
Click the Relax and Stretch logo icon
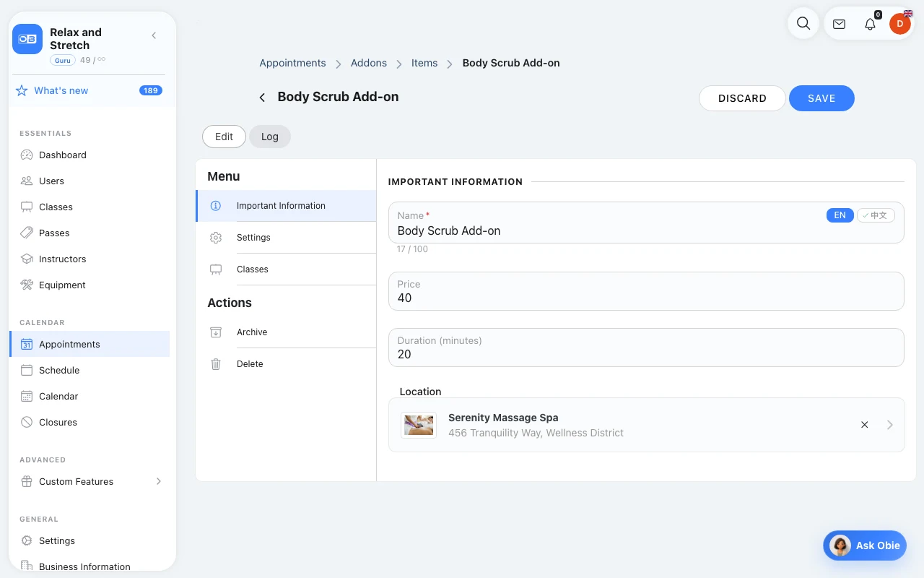27,39
